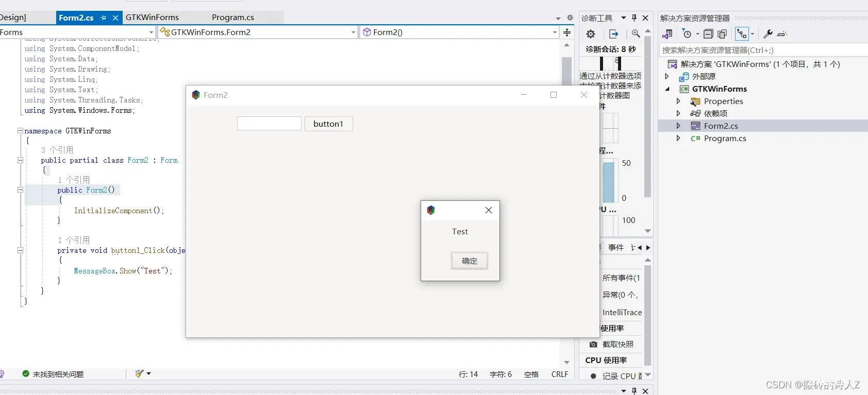Open editor tab settings gear
The height and width of the screenshot is (395, 868).
tap(570, 18)
